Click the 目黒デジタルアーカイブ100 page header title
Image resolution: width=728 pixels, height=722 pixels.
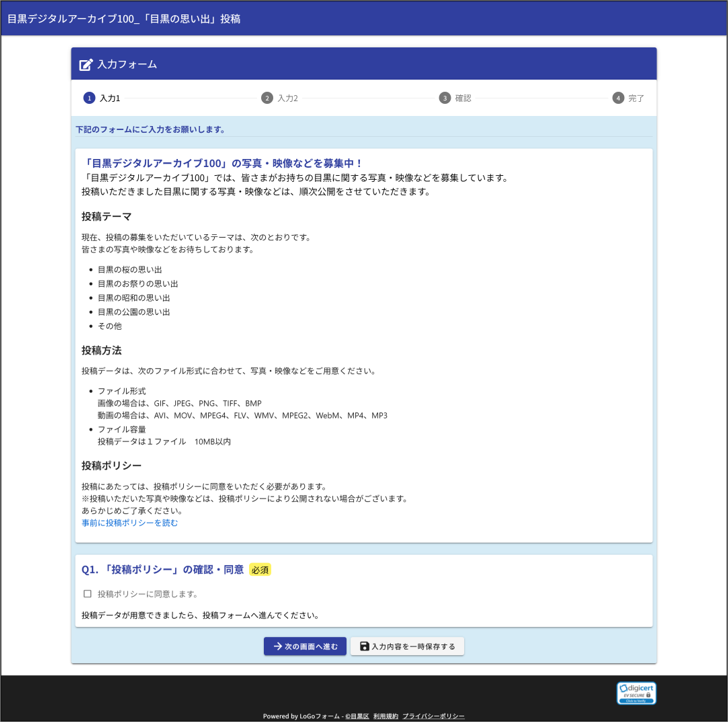124,18
